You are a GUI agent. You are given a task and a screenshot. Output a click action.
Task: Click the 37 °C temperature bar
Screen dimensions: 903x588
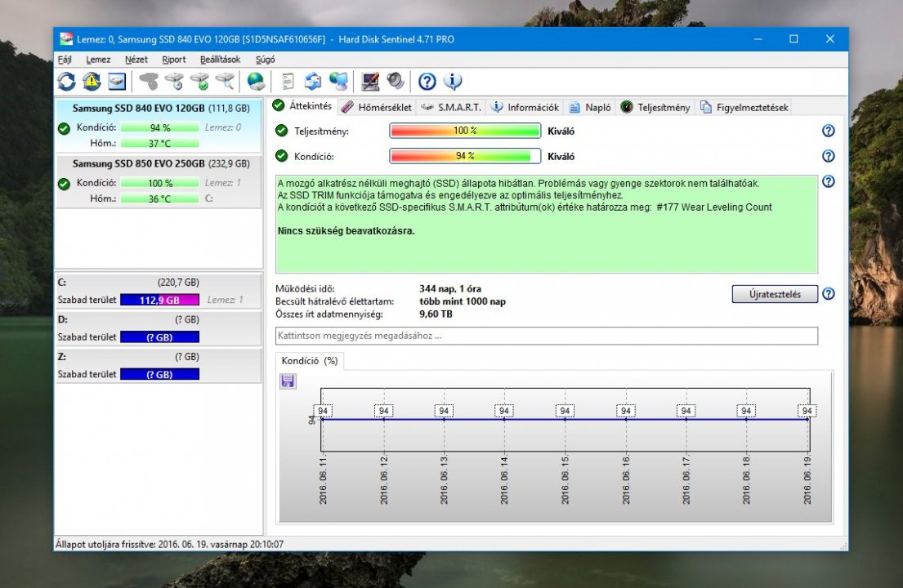click(x=159, y=143)
